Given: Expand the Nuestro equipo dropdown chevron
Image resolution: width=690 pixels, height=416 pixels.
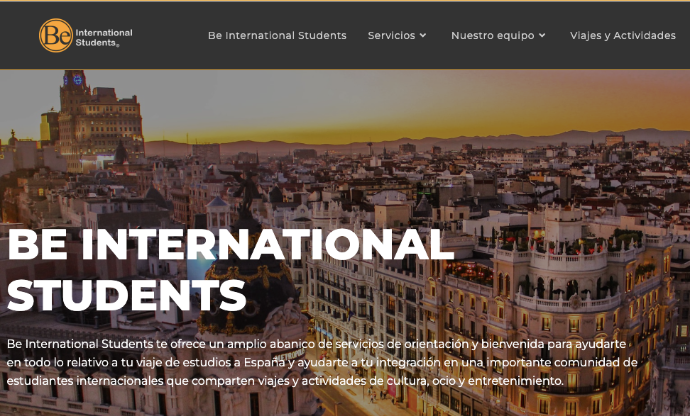Looking at the screenshot, I should point(542,35).
